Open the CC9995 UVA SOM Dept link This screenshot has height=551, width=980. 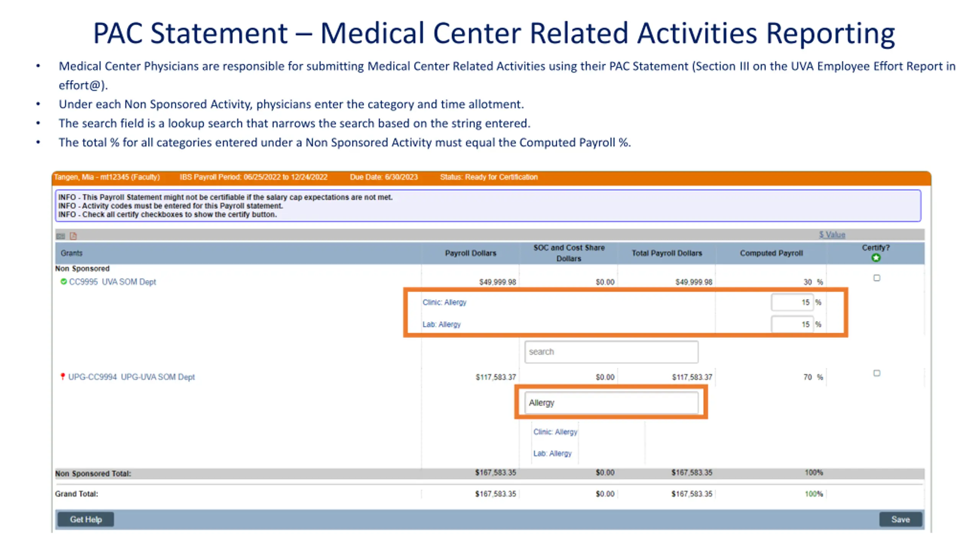(113, 282)
